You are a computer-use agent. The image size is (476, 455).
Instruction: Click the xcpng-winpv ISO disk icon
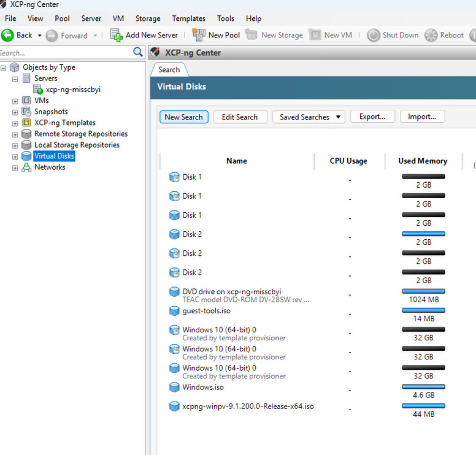tap(174, 407)
